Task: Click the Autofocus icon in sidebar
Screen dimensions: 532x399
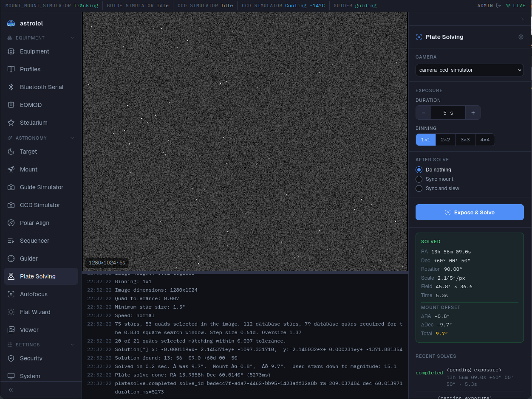Action: pyautogui.click(x=11, y=294)
